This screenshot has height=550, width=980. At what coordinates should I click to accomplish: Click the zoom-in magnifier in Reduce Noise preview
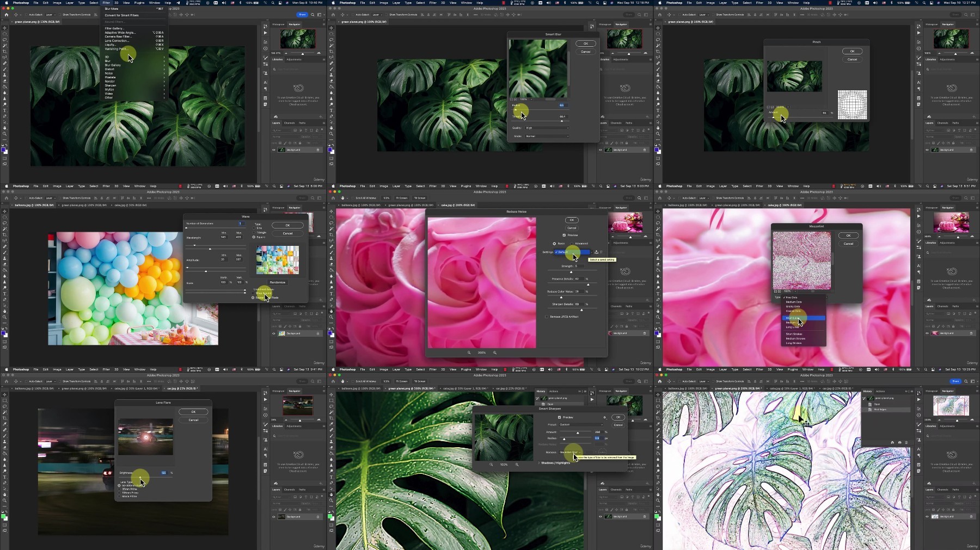coord(494,353)
